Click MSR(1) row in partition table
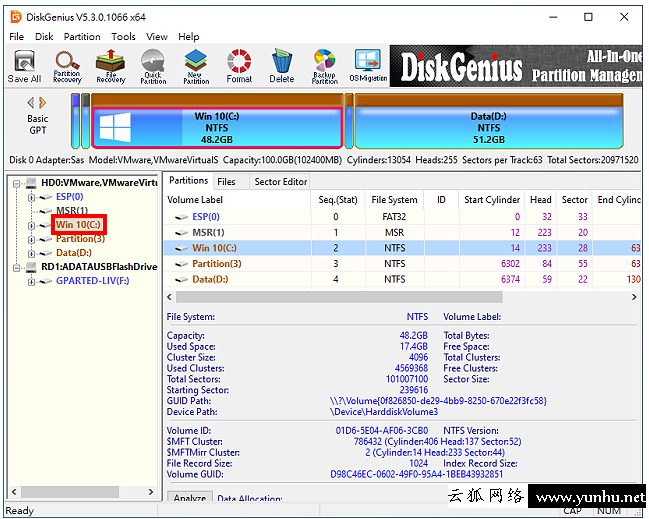Viewport: 649px width, 519px height. click(402, 233)
